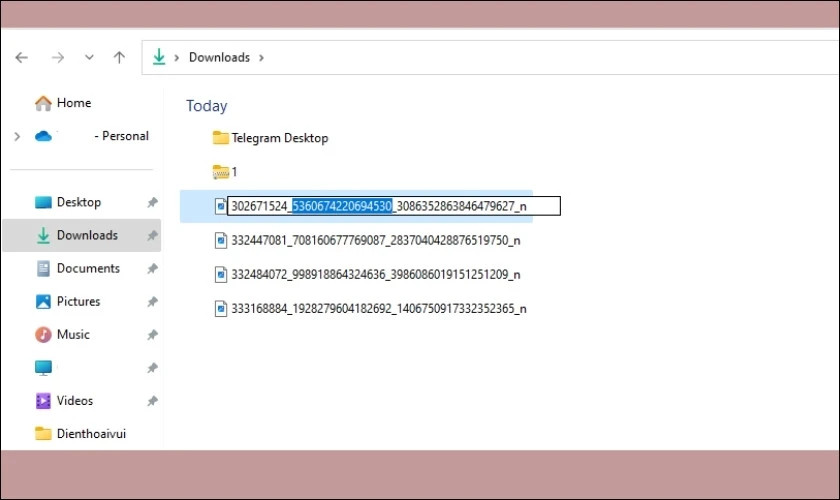
Task: Unpin Documents using its pin icon
Action: pyautogui.click(x=152, y=268)
